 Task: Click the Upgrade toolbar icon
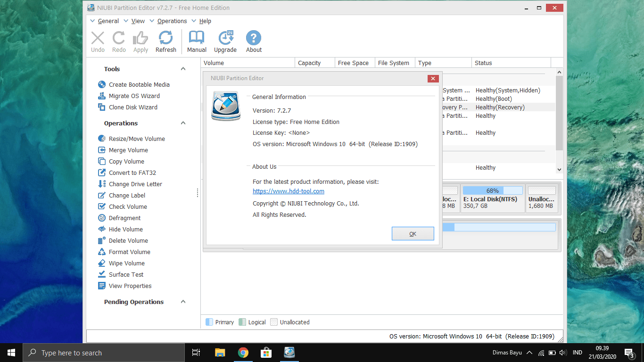[225, 38]
